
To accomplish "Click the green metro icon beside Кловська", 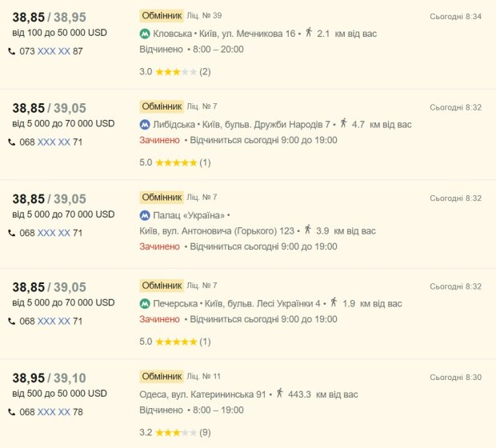I will coord(145,34).
